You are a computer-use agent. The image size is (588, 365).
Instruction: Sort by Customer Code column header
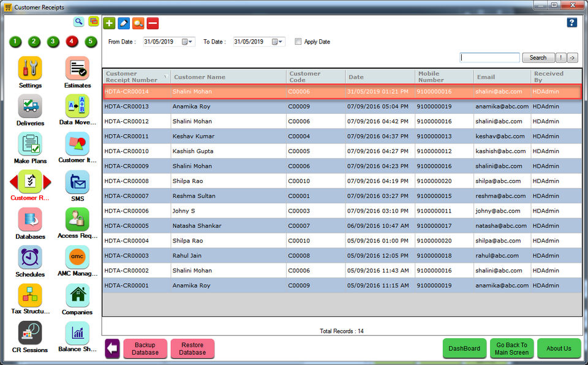[316, 77]
